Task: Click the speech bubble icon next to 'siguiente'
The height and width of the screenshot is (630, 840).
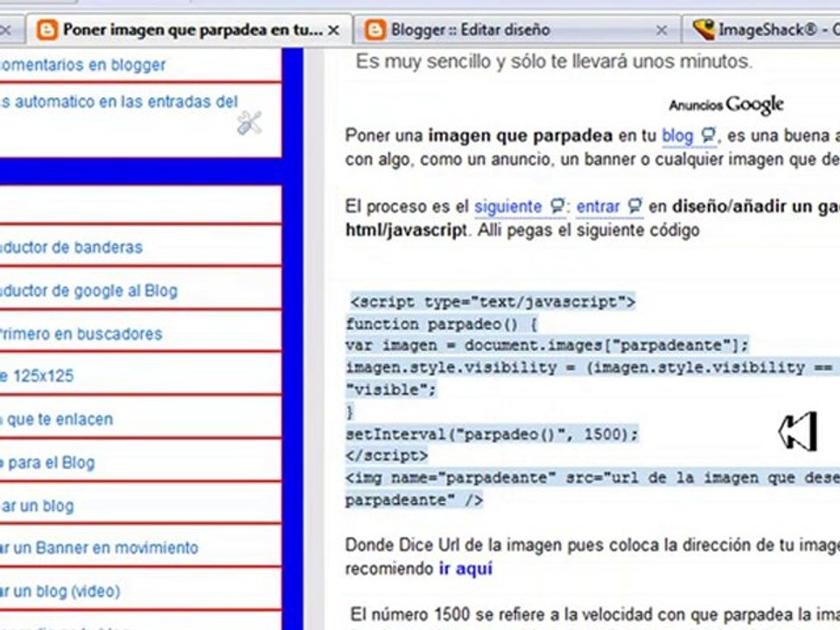Action: 557,205
